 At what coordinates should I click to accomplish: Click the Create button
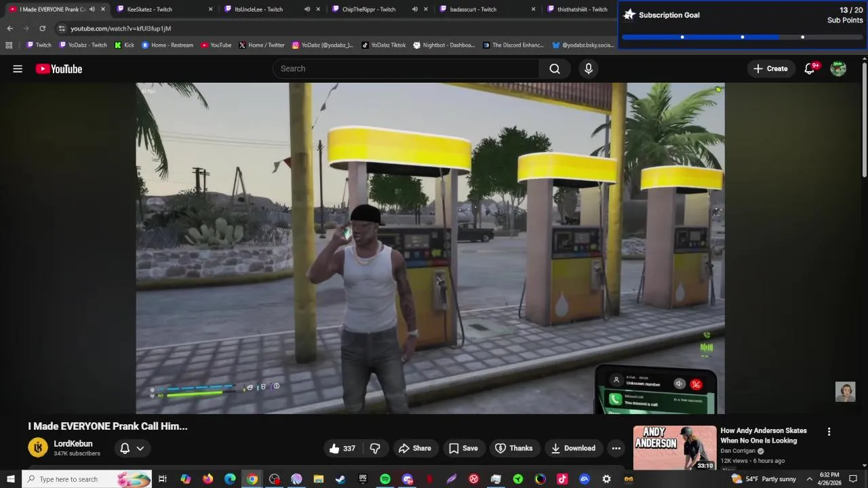[x=770, y=68]
